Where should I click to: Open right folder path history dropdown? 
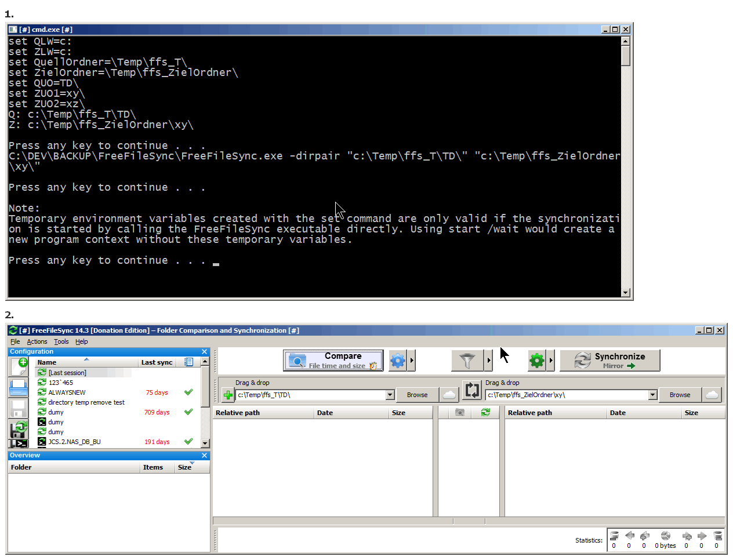point(652,395)
